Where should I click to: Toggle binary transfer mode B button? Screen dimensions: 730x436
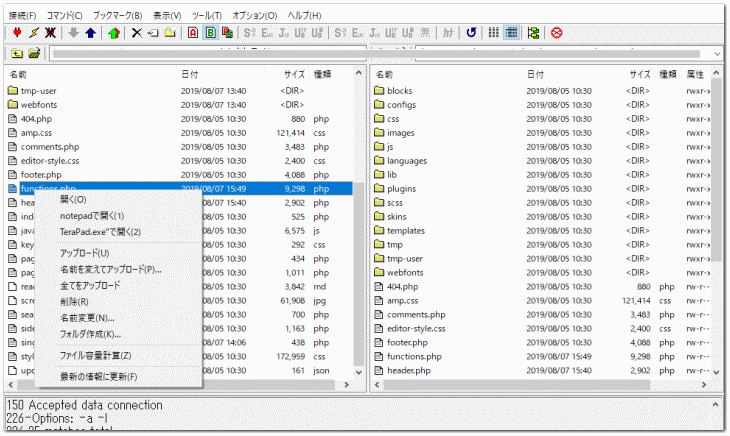210,33
